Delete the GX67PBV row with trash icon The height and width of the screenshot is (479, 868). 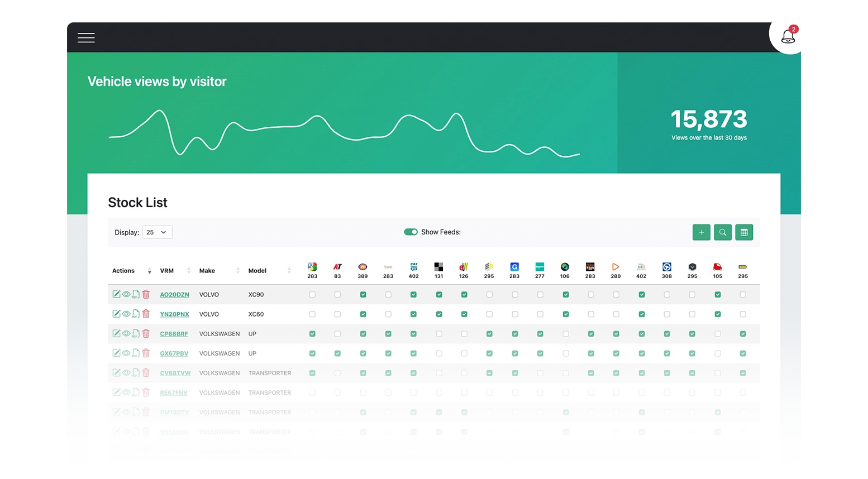[x=146, y=353]
